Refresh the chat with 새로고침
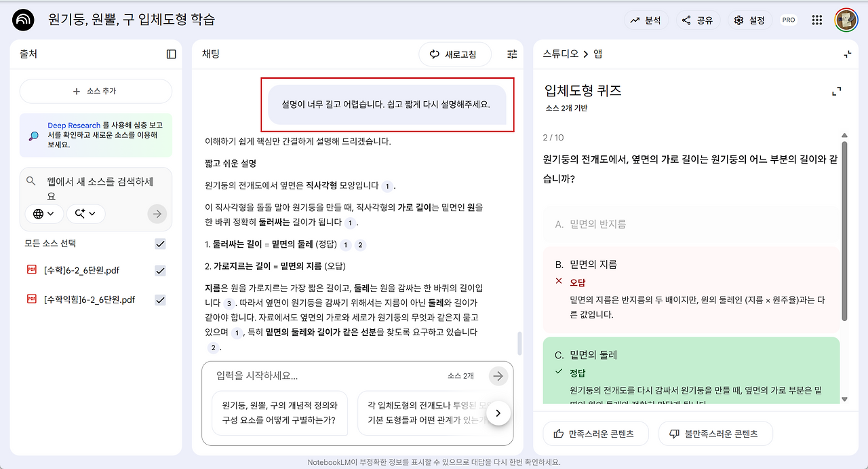Viewport: 868px width, 469px height. pos(454,54)
